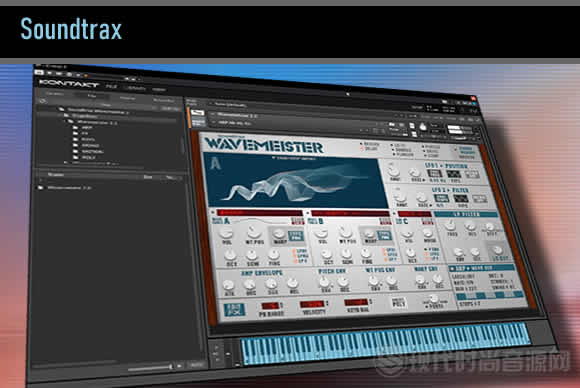Switch to the Files browser tab
The width and height of the screenshot is (580, 388).
92,95
